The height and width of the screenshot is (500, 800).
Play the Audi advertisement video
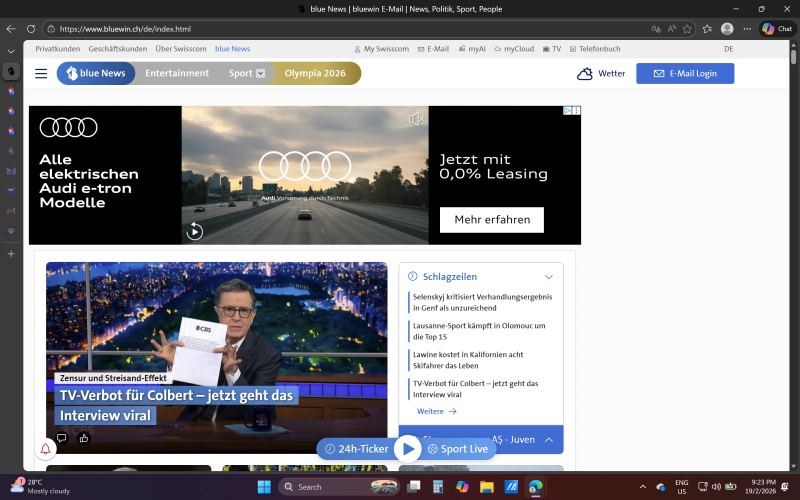coord(195,232)
